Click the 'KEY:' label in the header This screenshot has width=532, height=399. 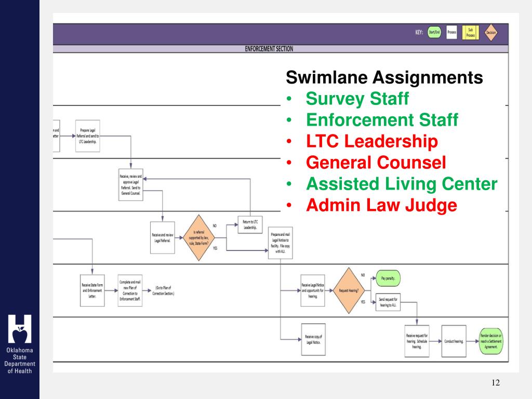[x=419, y=32]
